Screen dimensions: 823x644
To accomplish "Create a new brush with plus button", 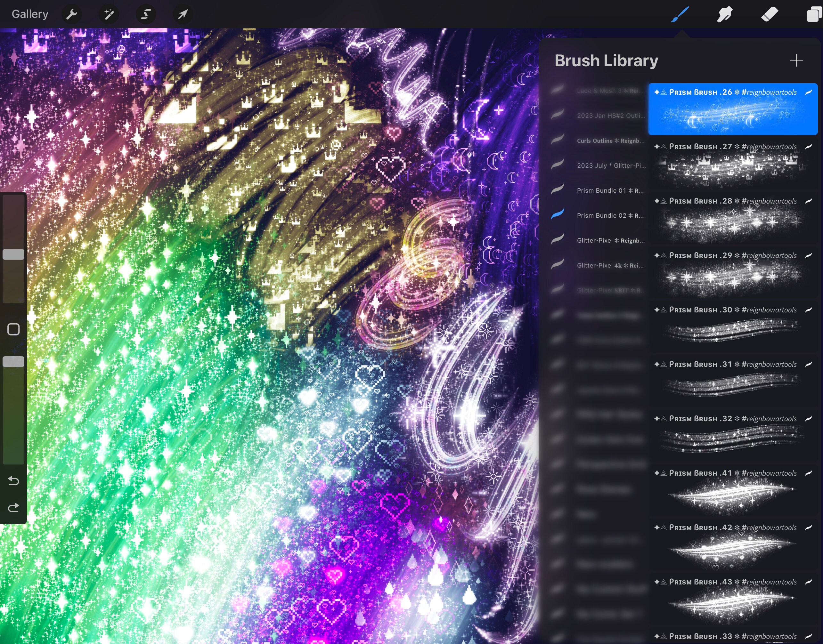I will (797, 60).
